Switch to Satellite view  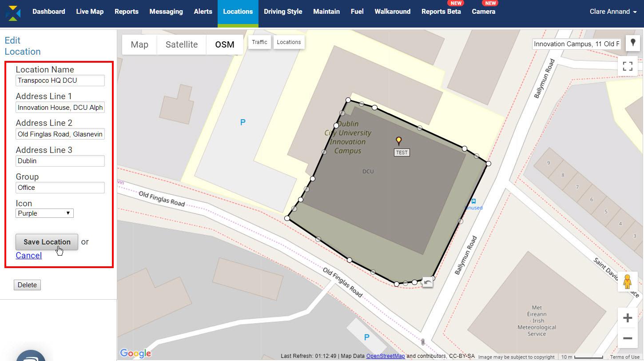click(182, 44)
